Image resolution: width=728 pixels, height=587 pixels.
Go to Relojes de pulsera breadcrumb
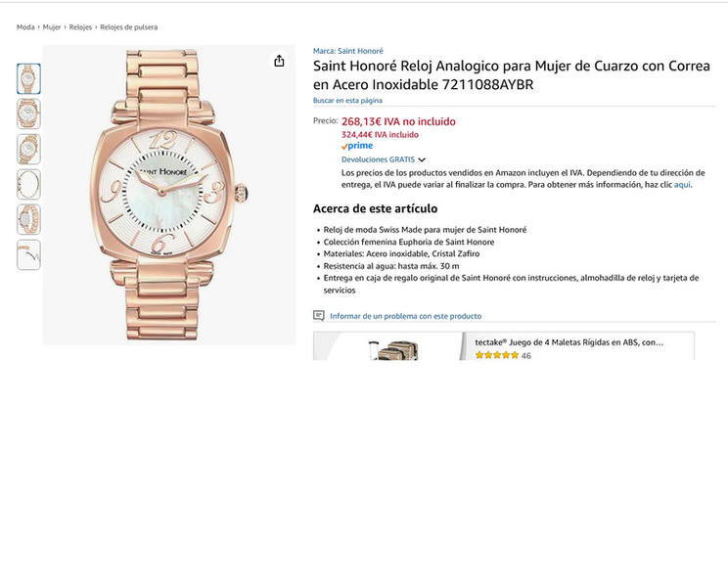pyautogui.click(x=128, y=27)
